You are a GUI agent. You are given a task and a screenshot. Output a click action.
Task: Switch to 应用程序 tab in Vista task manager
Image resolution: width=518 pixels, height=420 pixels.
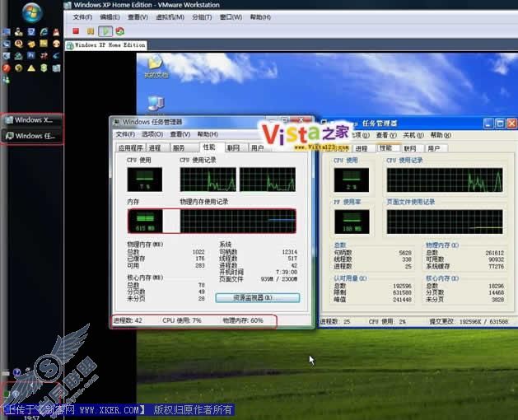pos(130,147)
